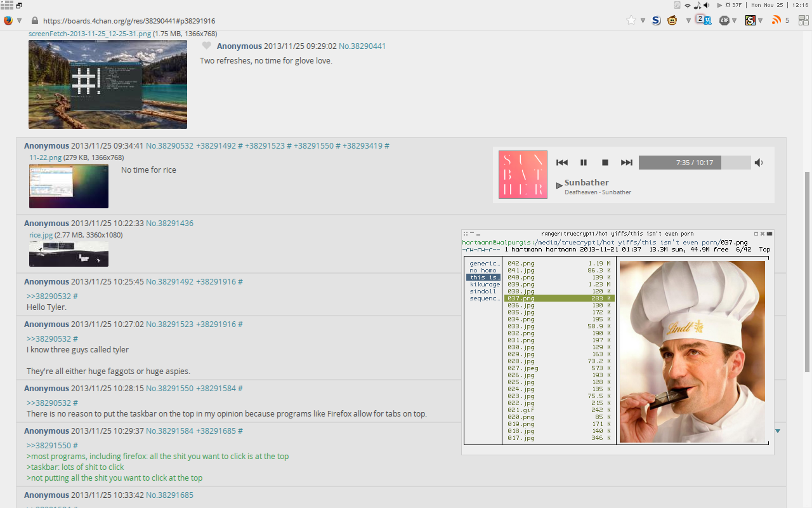Screen dimensions: 812x508
Task: Select 'generic' folder in ranger left column
Action: click(x=484, y=264)
